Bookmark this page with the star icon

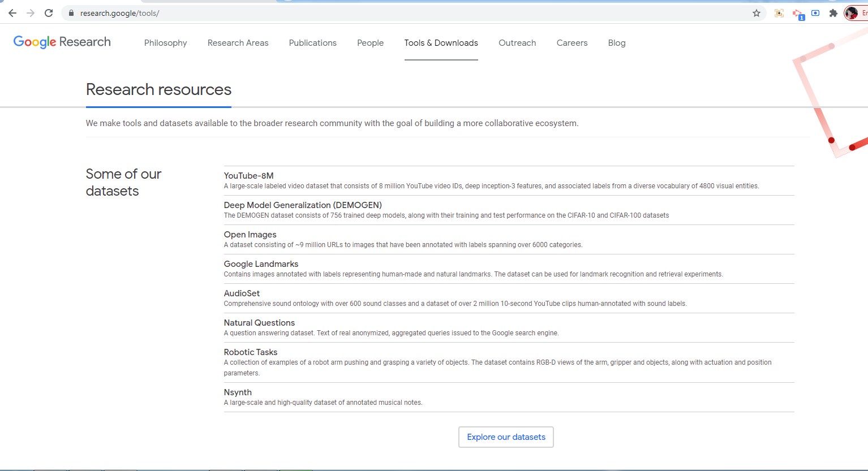(757, 13)
